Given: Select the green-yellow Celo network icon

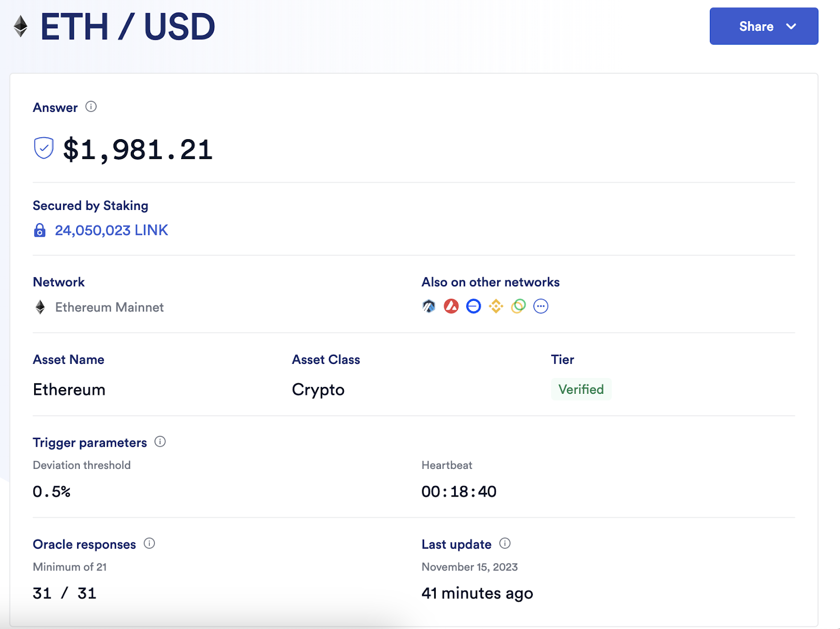Looking at the screenshot, I should (518, 306).
